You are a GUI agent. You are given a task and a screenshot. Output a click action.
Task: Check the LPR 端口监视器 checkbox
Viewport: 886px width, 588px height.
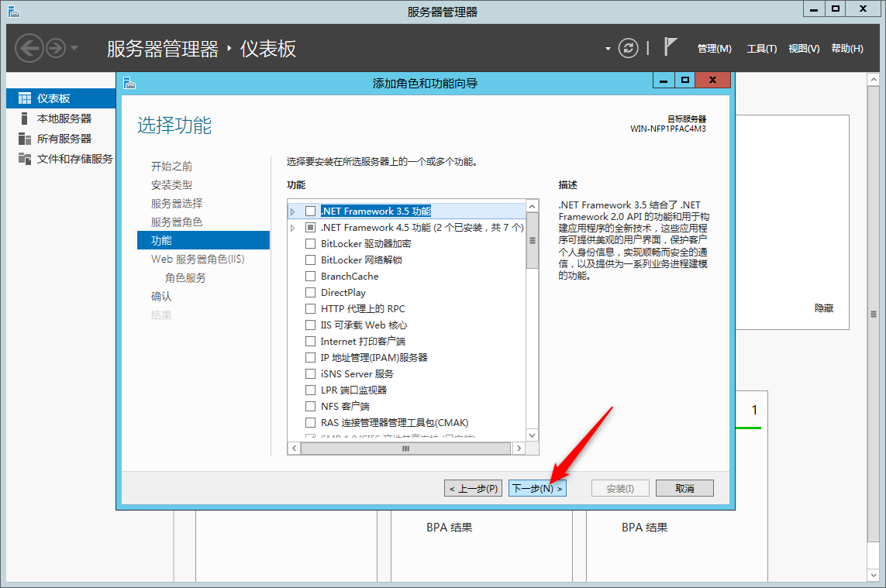pyautogui.click(x=310, y=390)
